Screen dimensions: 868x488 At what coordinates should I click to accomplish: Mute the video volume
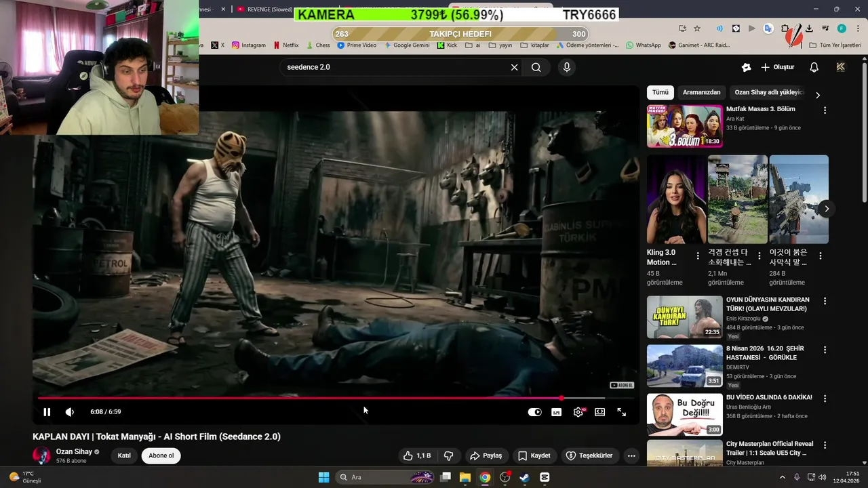tap(69, 412)
